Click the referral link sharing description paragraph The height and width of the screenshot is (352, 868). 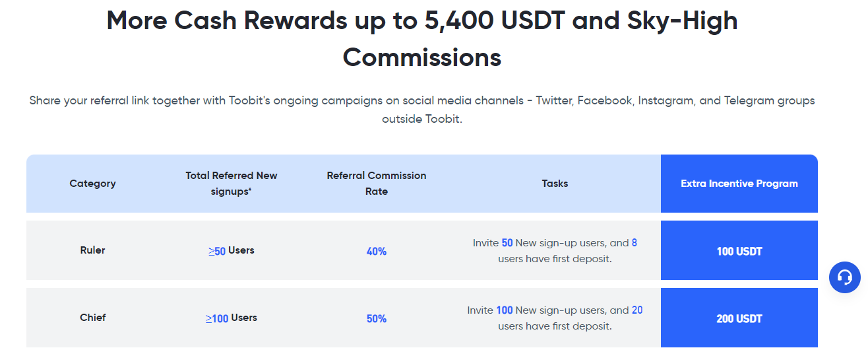[422, 110]
